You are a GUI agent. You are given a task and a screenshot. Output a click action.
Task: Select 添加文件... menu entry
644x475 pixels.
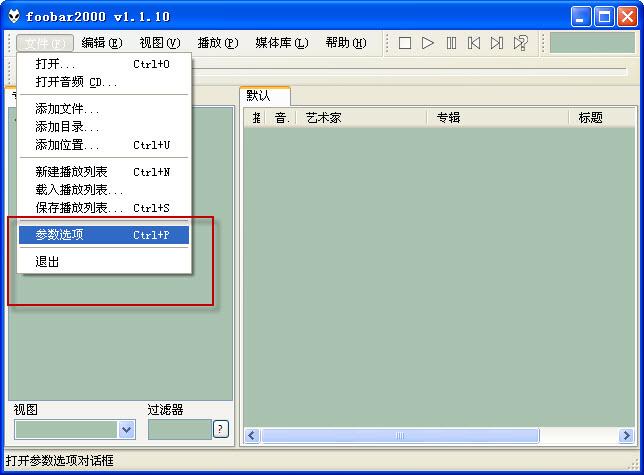click(104, 109)
